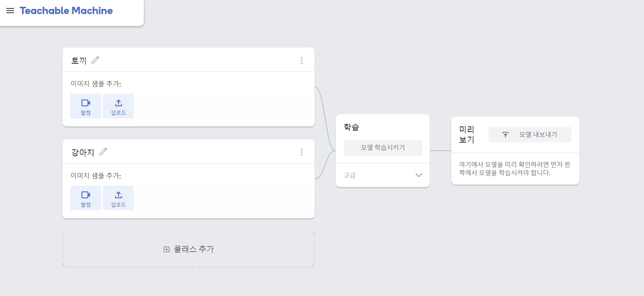Image resolution: width=644 pixels, height=296 pixels.
Task: Click 웹캠 button in 강아지 class
Action: click(86, 198)
